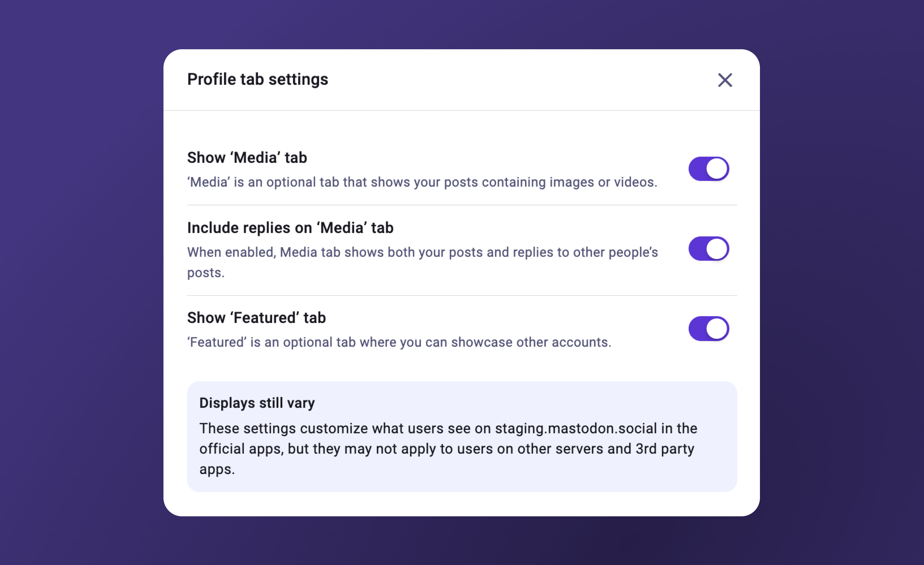Viewport: 924px width, 565px height.
Task: Click the divider below Show 'Media' tab row
Action: pyautogui.click(x=461, y=205)
